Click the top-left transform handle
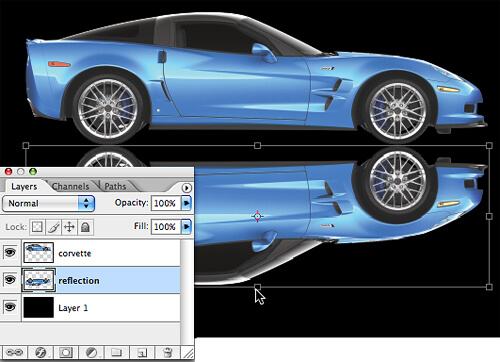This screenshot has width=500, height=362. (26, 145)
